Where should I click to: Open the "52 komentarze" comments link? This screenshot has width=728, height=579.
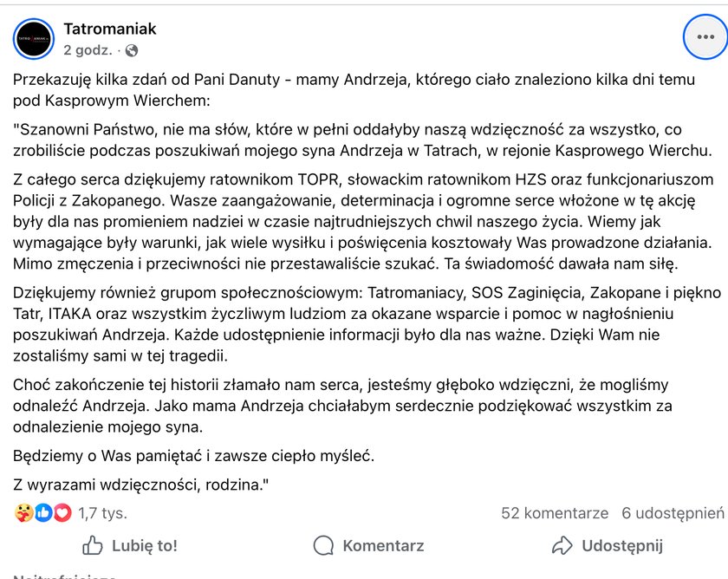click(555, 513)
